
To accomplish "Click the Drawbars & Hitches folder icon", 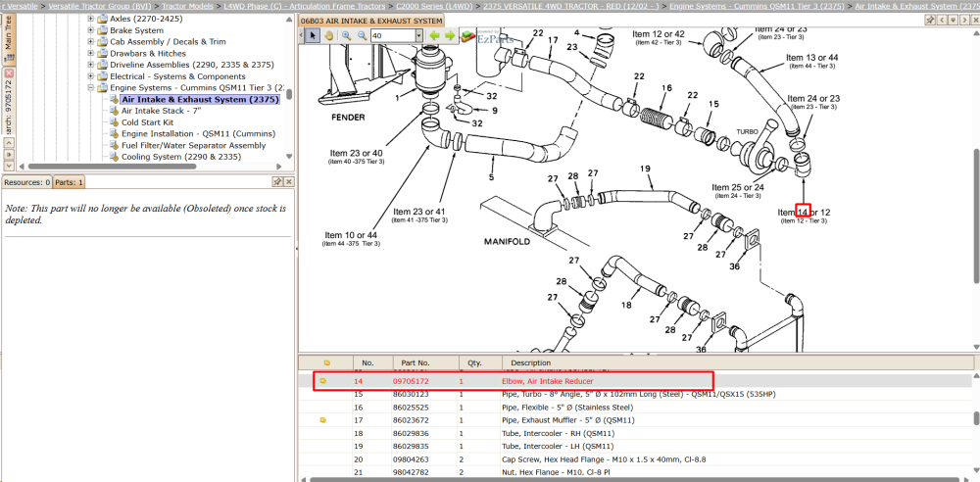I will pos(103,53).
